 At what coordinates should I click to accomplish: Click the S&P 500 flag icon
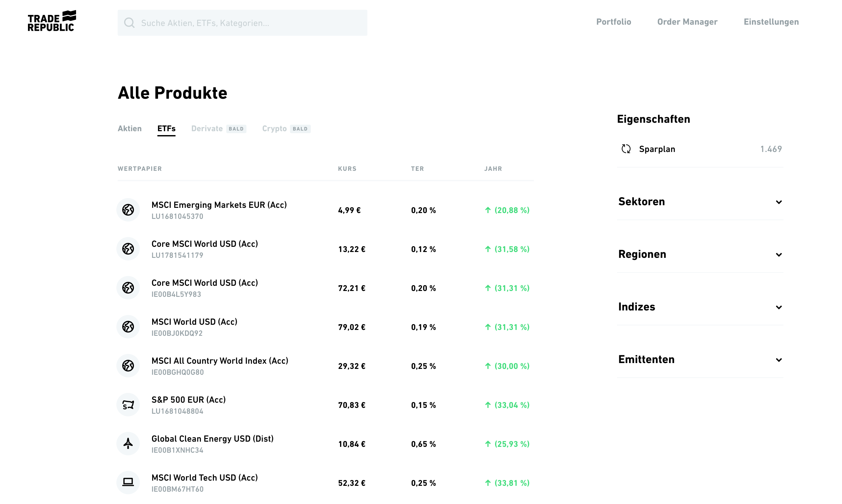[128, 405]
